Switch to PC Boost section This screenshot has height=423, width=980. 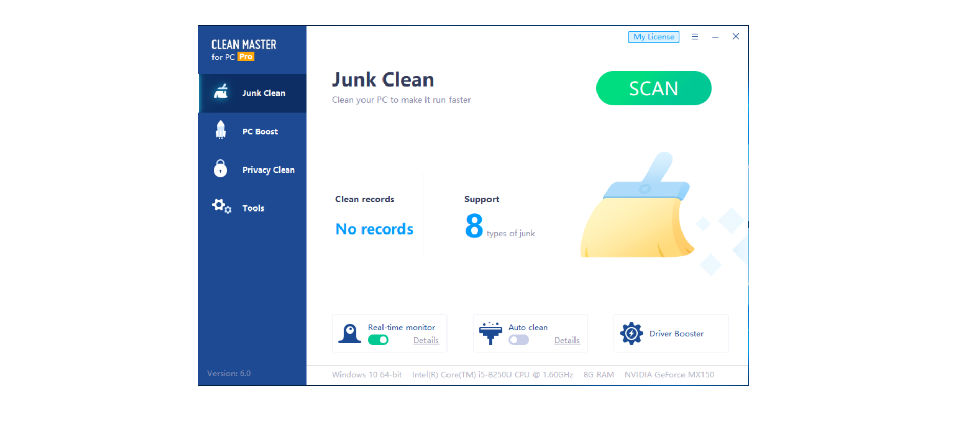pyautogui.click(x=252, y=132)
